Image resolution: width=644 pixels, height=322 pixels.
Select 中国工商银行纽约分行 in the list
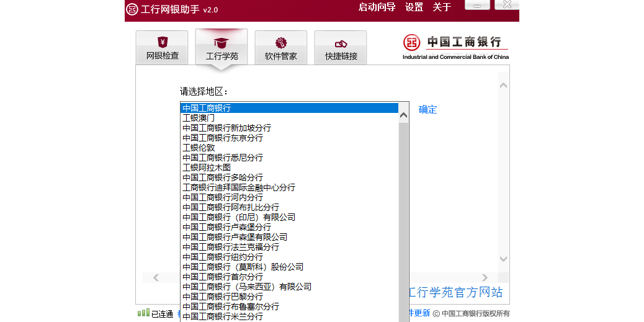click(289, 257)
